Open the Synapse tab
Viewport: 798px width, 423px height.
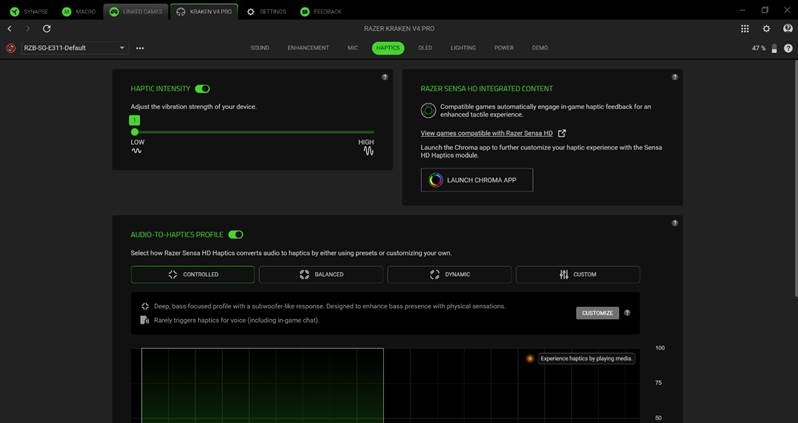coord(28,11)
